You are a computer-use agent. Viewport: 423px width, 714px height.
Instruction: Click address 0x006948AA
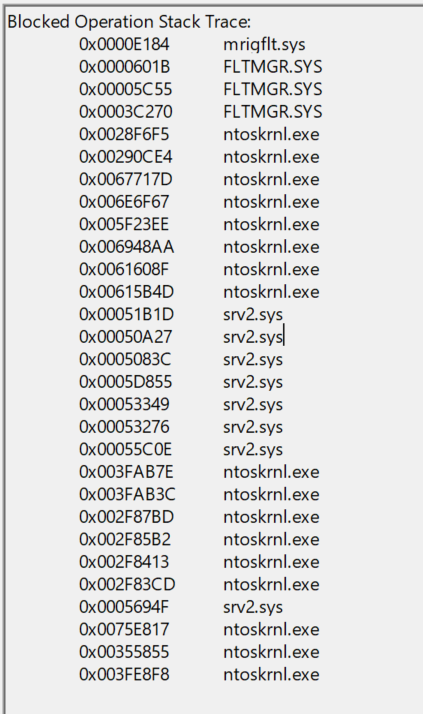tap(127, 247)
